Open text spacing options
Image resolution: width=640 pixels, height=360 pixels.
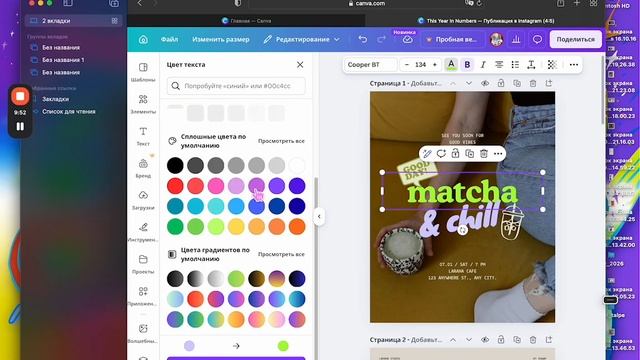tap(531, 64)
